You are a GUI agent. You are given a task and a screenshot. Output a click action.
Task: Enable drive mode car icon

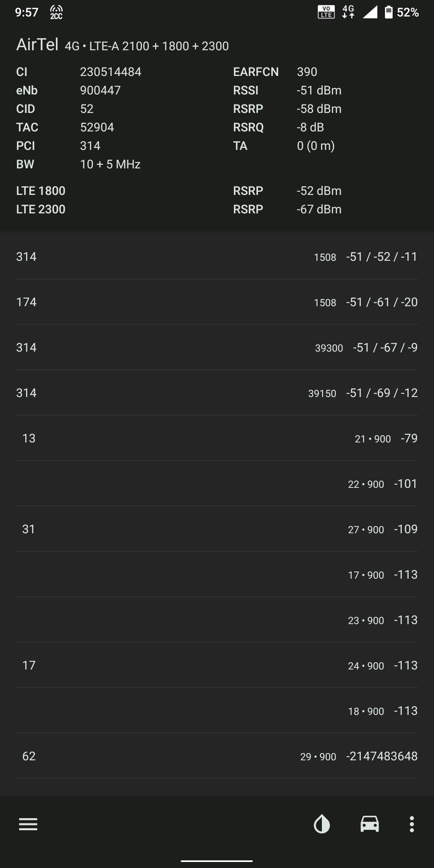tap(369, 824)
